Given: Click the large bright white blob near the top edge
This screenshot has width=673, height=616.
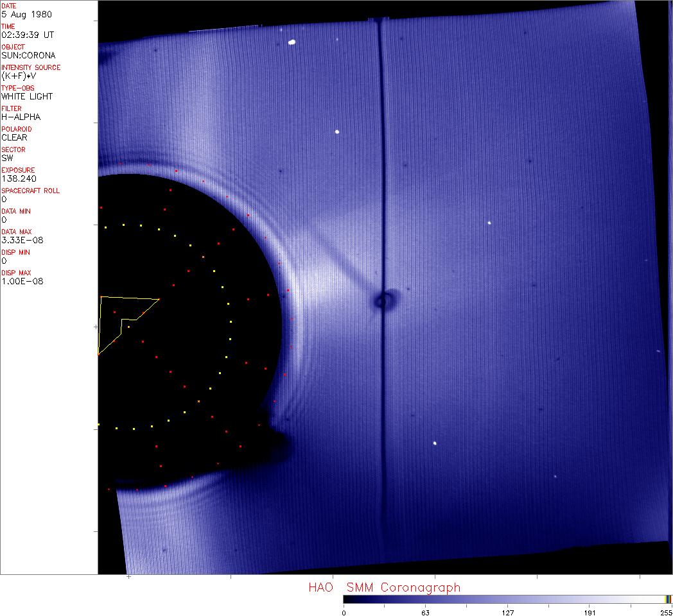Looking at the screenshot, I should point(292,42).
